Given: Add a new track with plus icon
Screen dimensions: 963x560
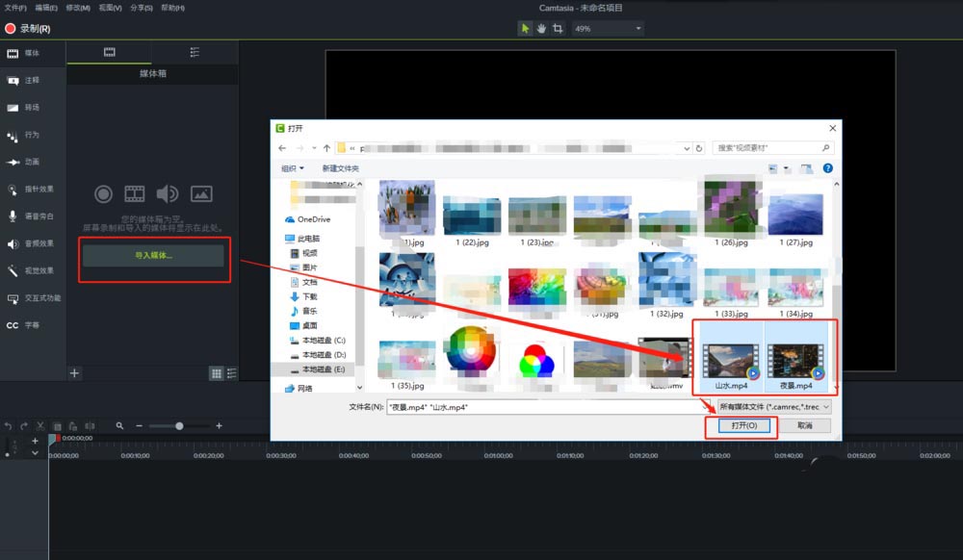Looking at the screenshot, I should [35, 441].
